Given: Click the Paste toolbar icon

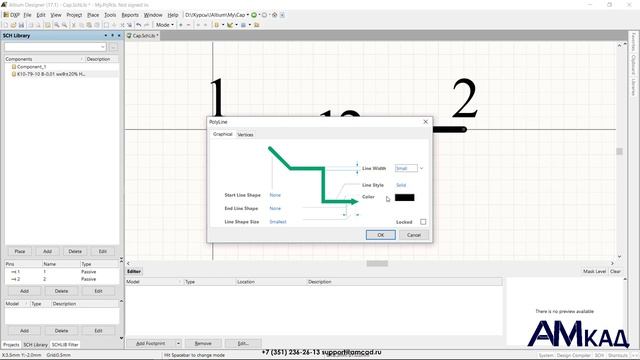Looking at the screenshot, I should tap(89, 25).
